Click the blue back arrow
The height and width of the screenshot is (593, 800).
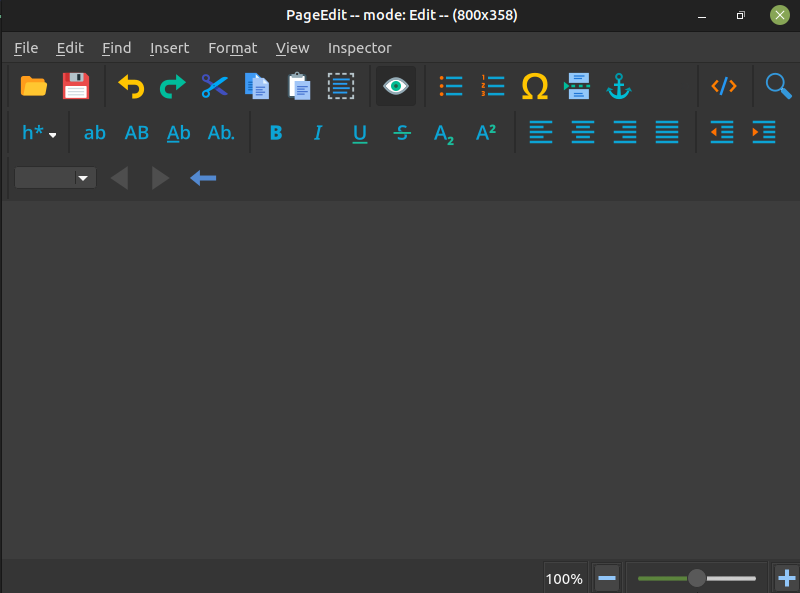click(203, 178)
